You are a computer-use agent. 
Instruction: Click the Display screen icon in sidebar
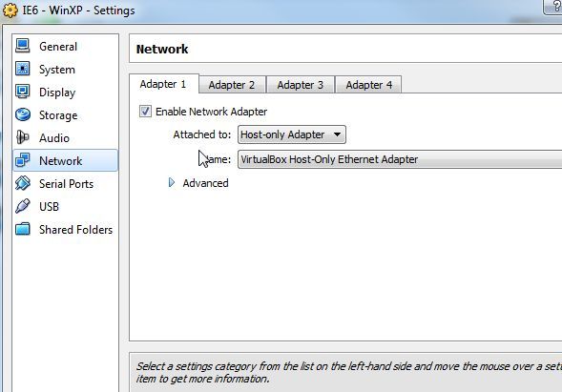pos(23,92)
